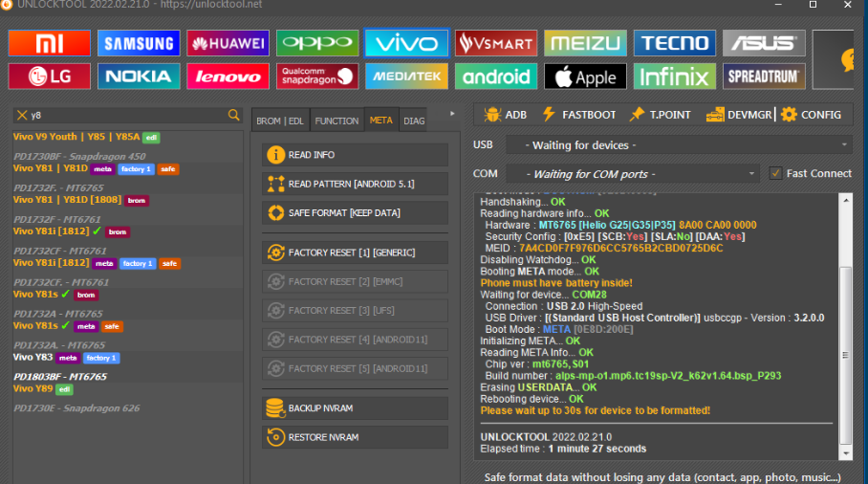Choose the MediaTek tile
Viewport: 868px width, 484px height.
[x=406, y=77]
